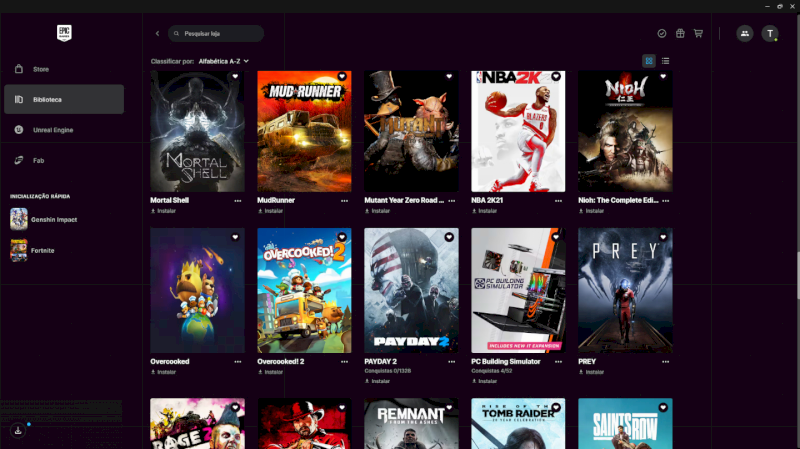The width and height of the screenshot is (800, 449).
Task: Open the wishlist checkmark icon
Action: (662, 34)
